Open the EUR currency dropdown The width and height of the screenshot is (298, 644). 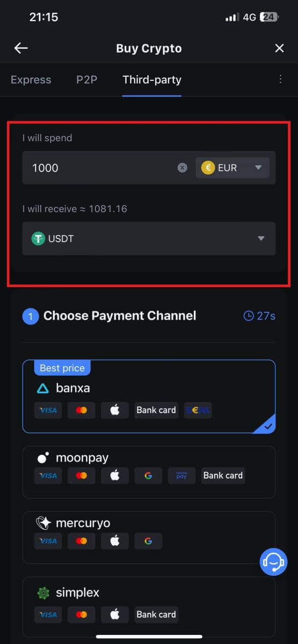tap(232, 168)
